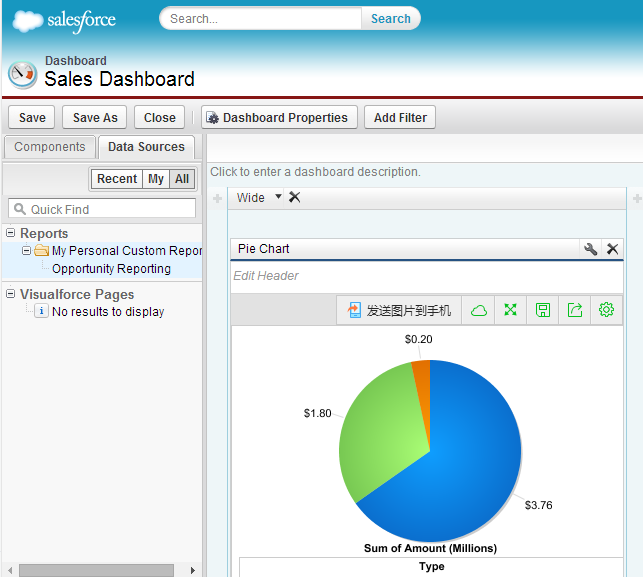Open Pie Chart wrench settings
643x577 pixels.
(590, 249)
